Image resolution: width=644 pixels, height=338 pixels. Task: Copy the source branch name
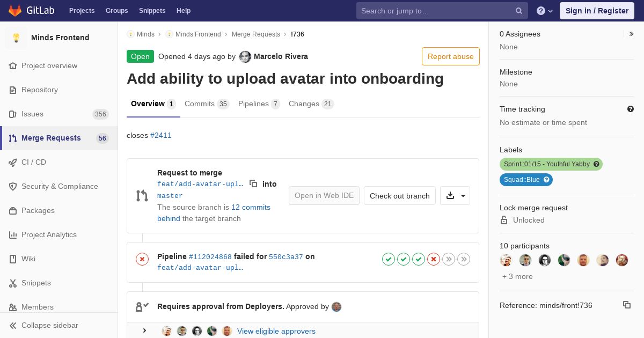point(253,183)
